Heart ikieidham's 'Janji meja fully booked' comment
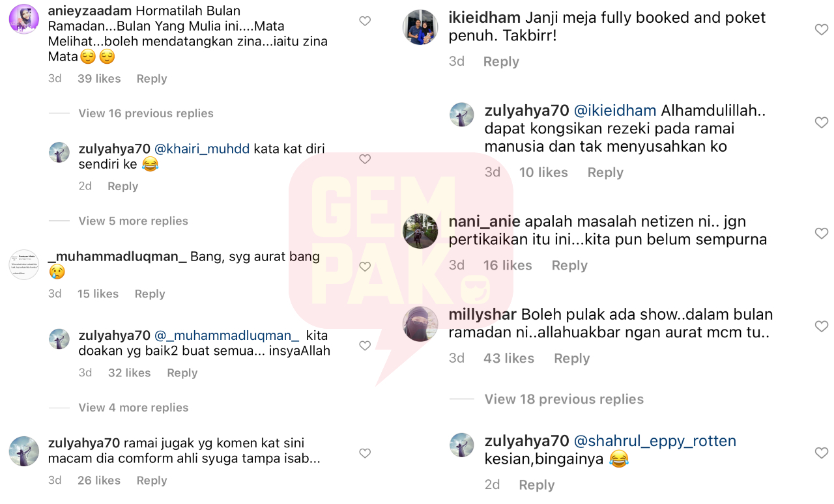 click(x=822, y=29)
